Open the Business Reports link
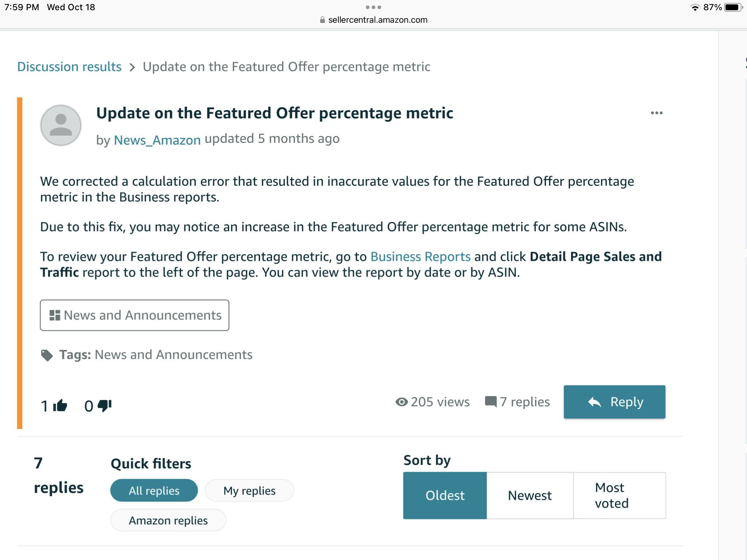Screen dimensions: 747x560 421,257
